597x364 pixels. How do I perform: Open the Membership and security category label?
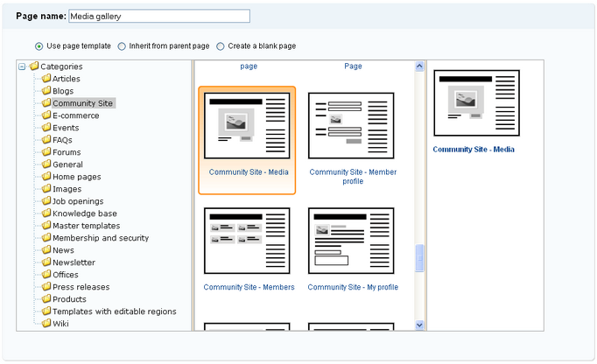coord(101,238)
